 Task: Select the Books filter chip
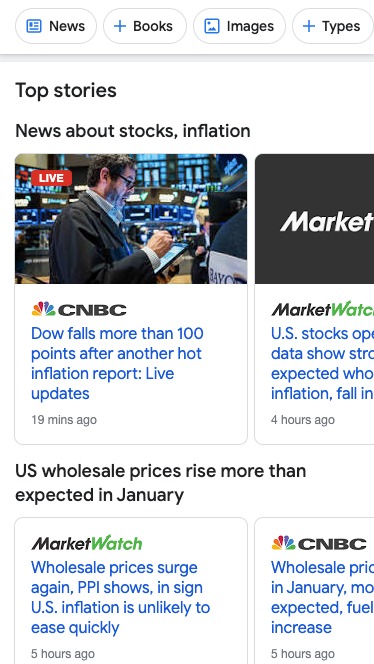click(x=145, y=26)
